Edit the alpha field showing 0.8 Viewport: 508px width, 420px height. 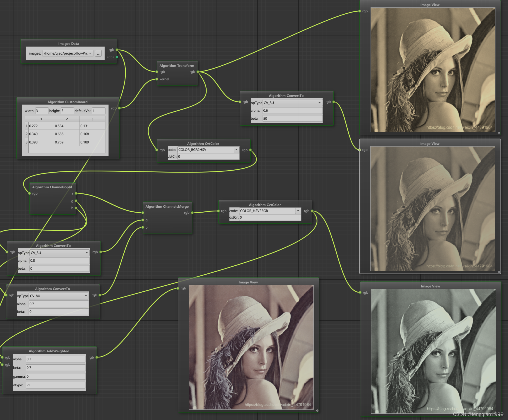click(x=59, y=261)
